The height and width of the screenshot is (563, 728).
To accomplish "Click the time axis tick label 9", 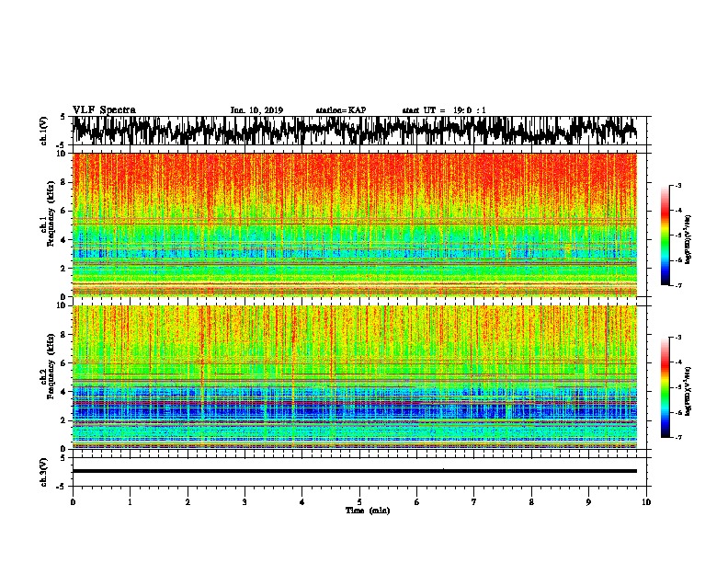I will (588, 502).
